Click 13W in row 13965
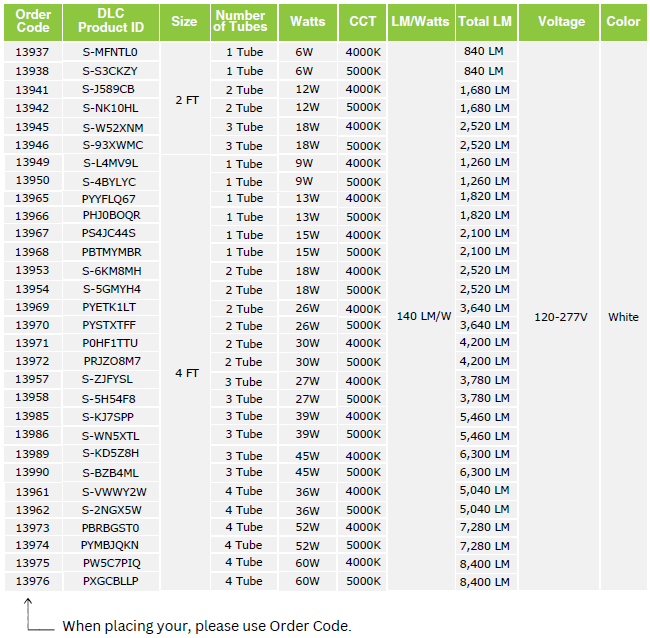Screen dimensions: 650x638 coord(307,198)
